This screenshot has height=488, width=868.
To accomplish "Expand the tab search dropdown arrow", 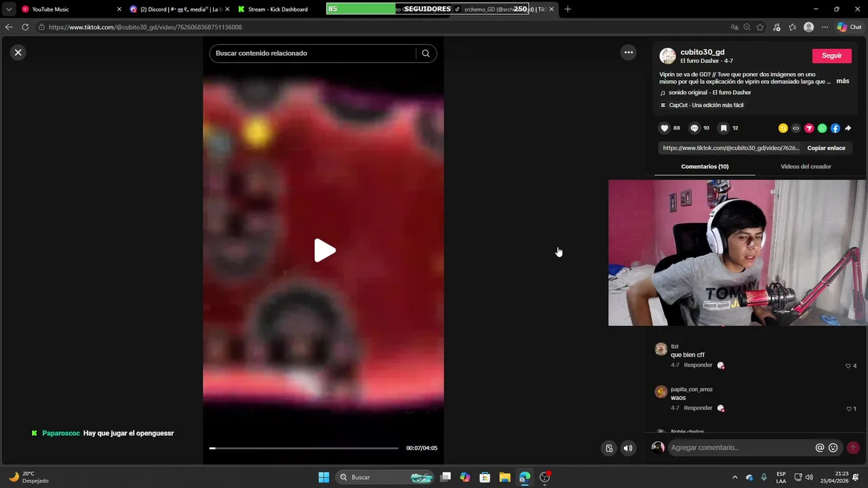I will 9,9.
